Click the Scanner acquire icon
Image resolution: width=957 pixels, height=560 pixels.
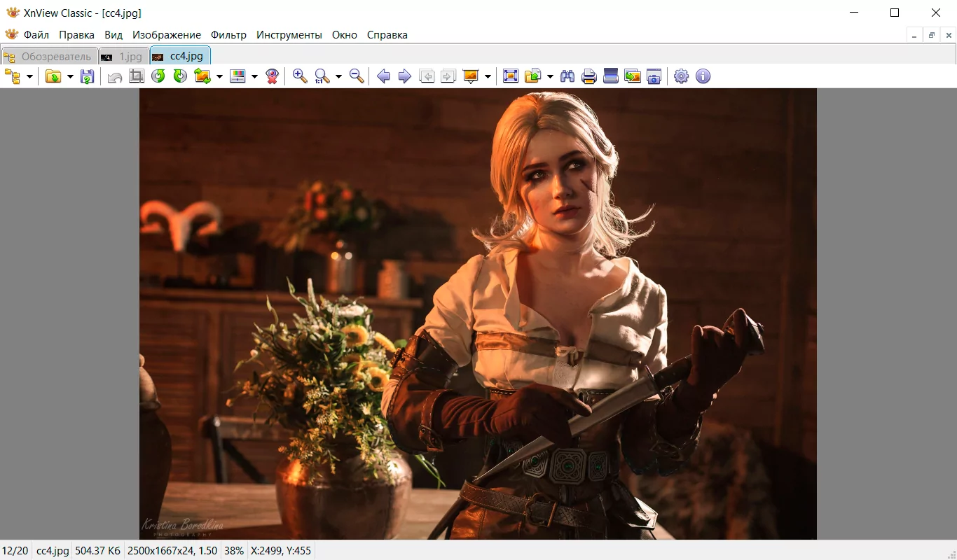click(x=611, y=76)
